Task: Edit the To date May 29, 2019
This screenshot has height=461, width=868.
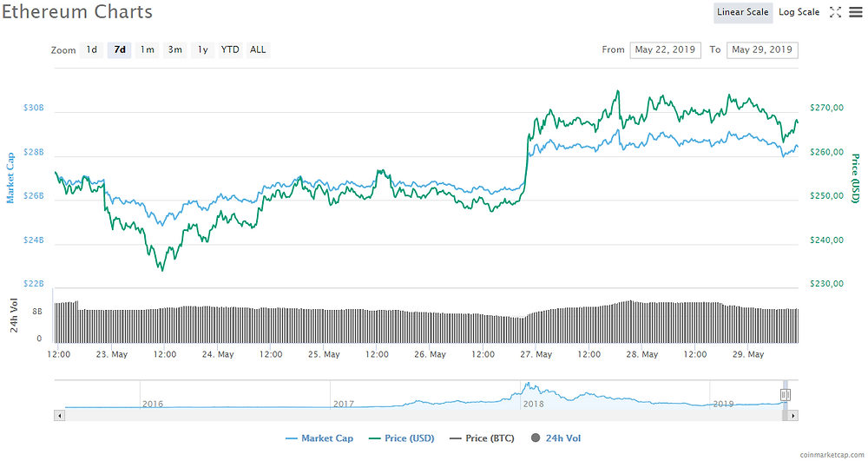Action: click(x=762, y=49)
